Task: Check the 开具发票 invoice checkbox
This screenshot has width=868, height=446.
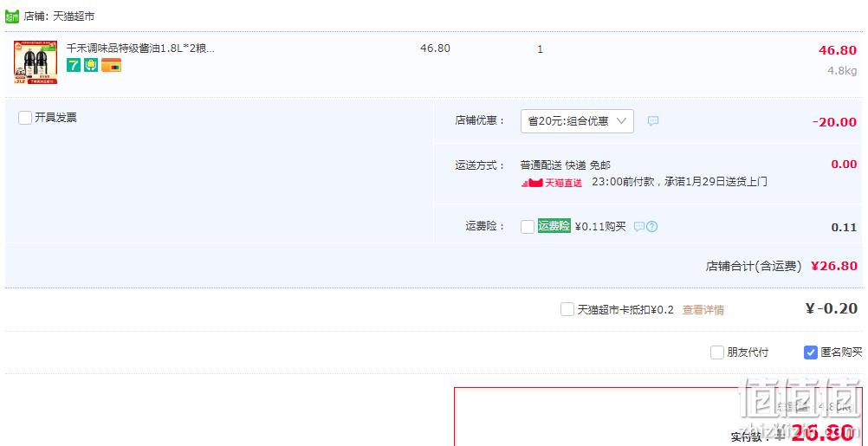Action: click(25, 118)
